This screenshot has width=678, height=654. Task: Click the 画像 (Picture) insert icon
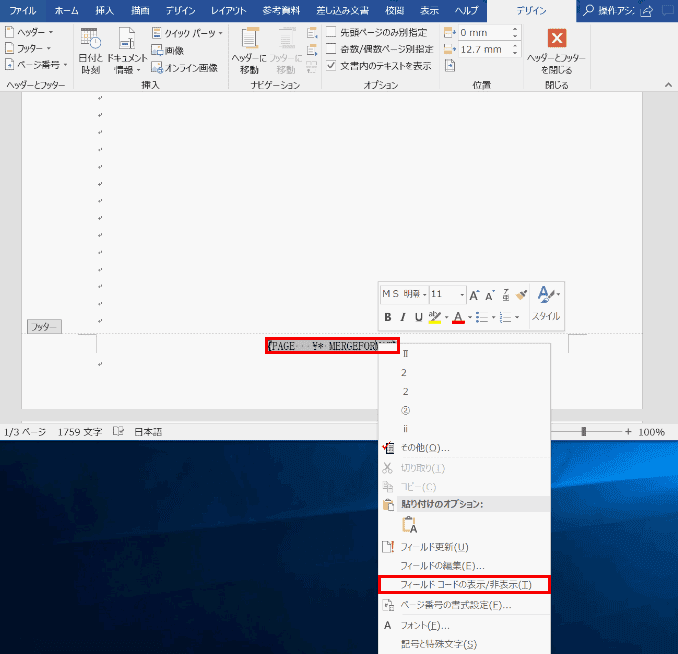(166, 50)
